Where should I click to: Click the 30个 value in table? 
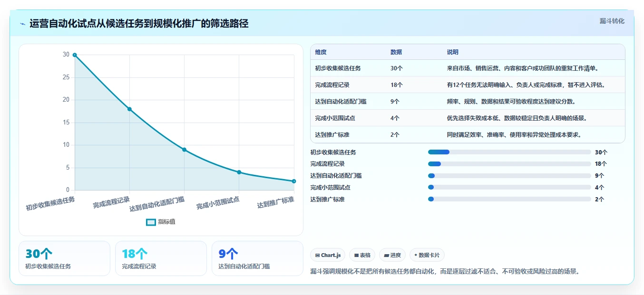pyautogui.click(x=396, y=68)
